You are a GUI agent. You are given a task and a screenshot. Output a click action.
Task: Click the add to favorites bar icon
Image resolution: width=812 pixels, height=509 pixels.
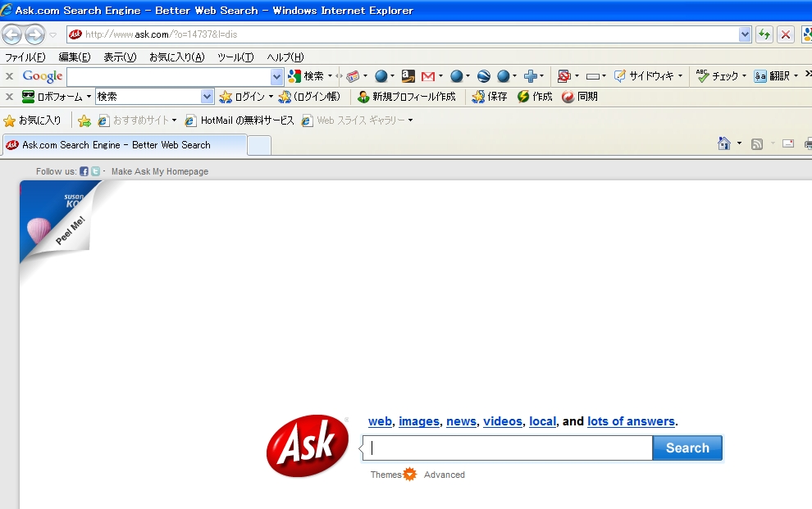point(84,121)
